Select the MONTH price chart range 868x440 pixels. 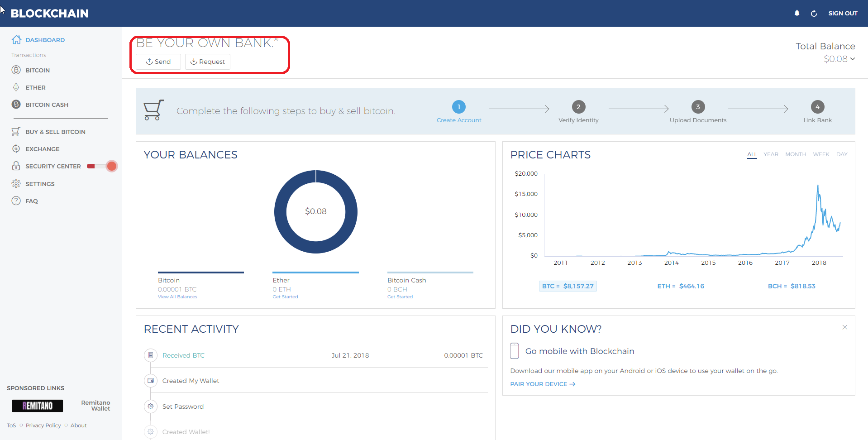[x=796, y=154]
